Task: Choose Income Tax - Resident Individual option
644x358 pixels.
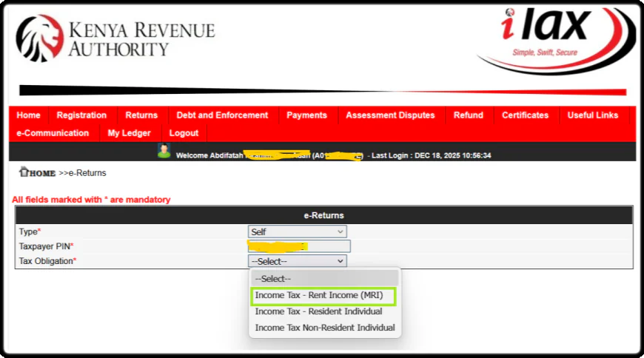Action: tap(318, 311)
